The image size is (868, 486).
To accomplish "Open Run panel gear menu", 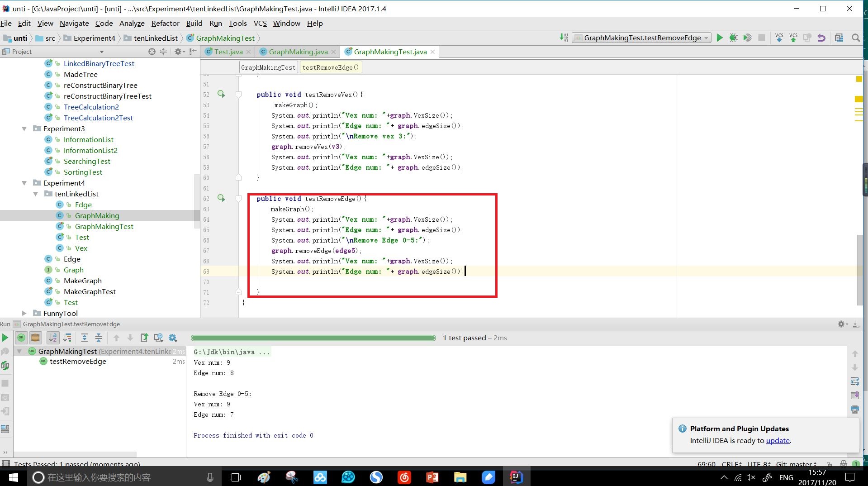I will [842, 324].
